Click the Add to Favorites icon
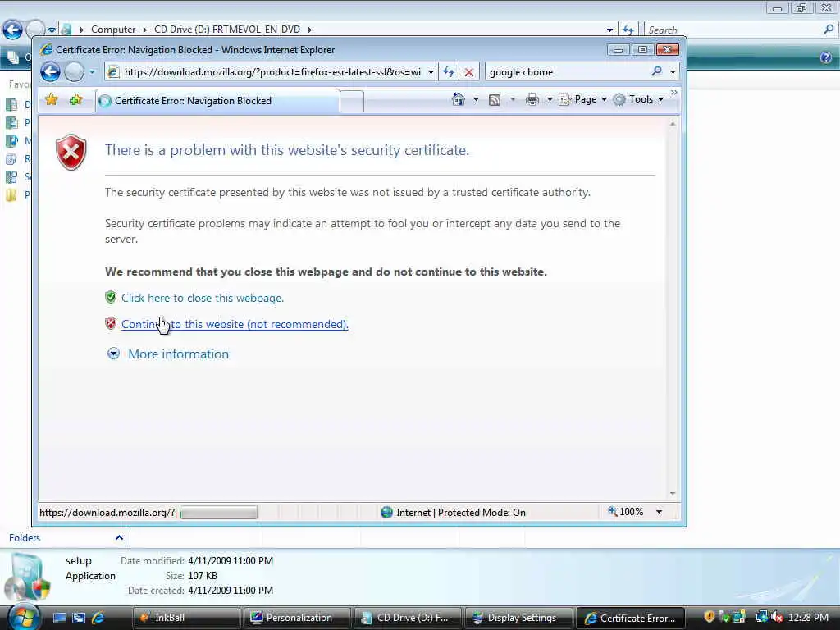The image size is (840, 630). click(x=75, y=99)
